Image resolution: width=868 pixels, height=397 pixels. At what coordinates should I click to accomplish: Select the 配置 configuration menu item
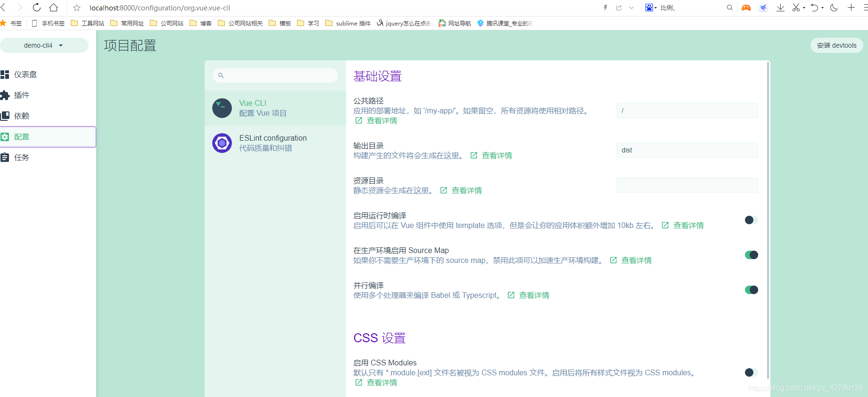coord(48,137)
